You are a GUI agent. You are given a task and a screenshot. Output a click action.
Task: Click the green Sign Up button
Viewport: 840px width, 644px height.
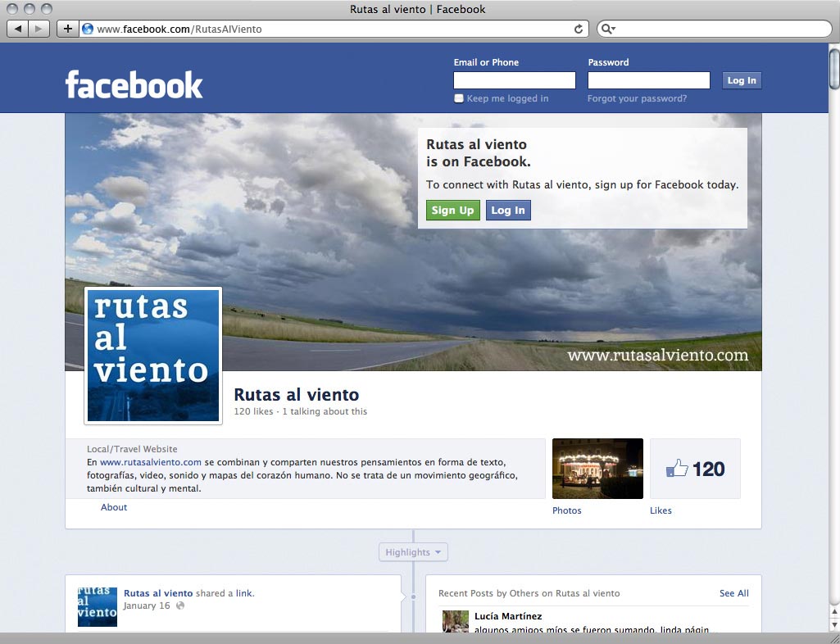pos(452,210)
